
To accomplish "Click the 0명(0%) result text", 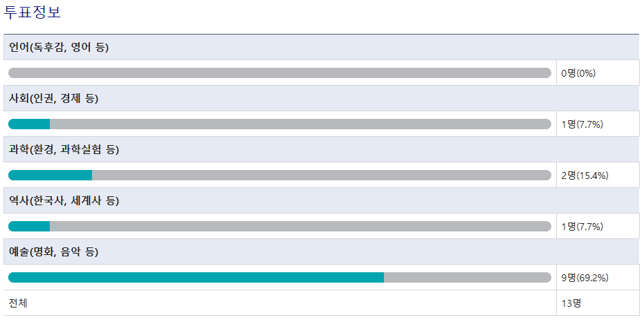I will click(x=578, y=73).
